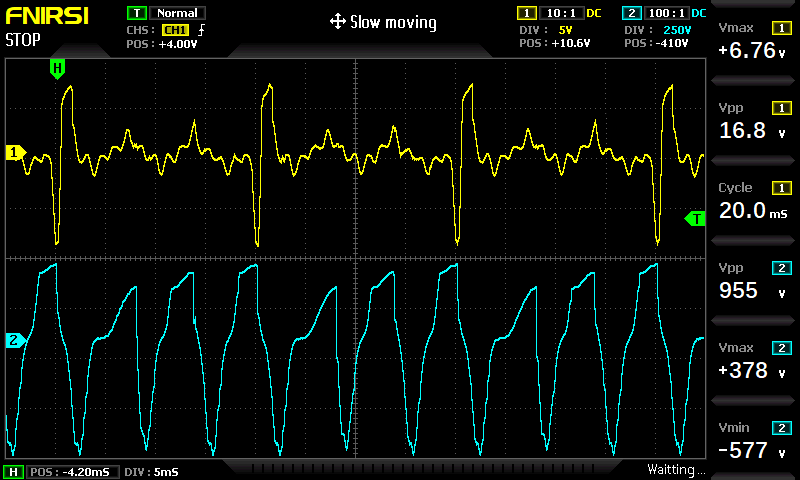Select the yellow channel 1 ground marker
Viewport: 800px width, 480px height.
click(x=14, y=153)
